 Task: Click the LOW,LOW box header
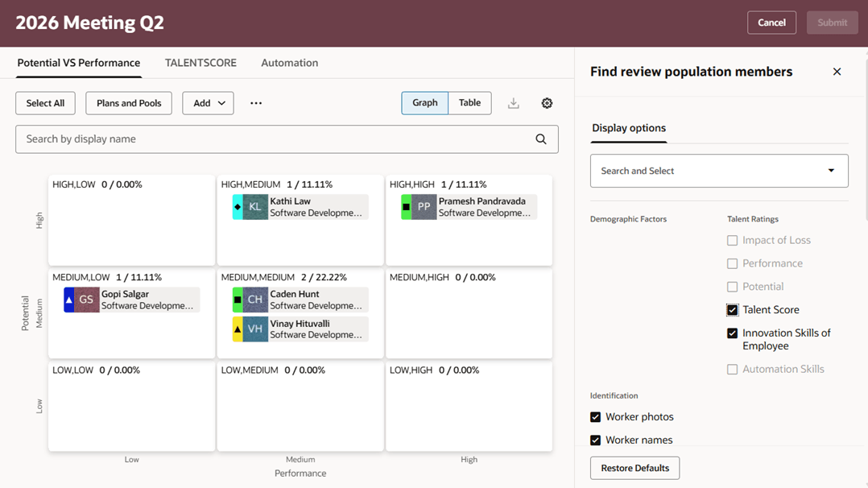(x=97, y=370)
